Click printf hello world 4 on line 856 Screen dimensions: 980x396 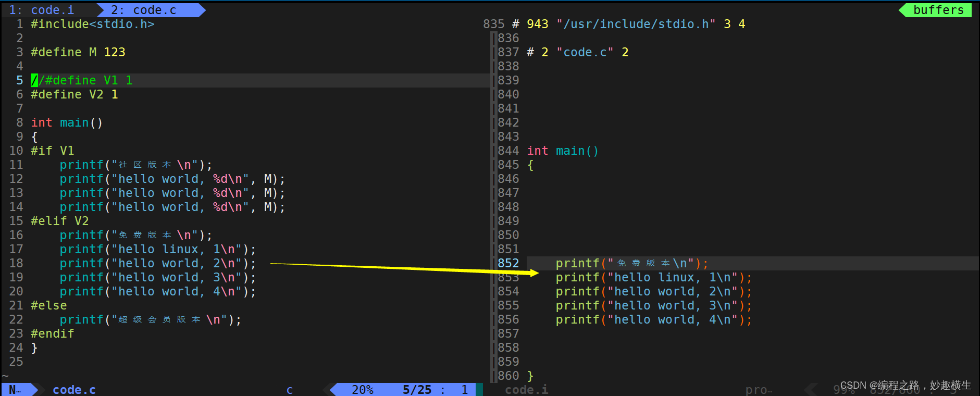tap(654, 319)
